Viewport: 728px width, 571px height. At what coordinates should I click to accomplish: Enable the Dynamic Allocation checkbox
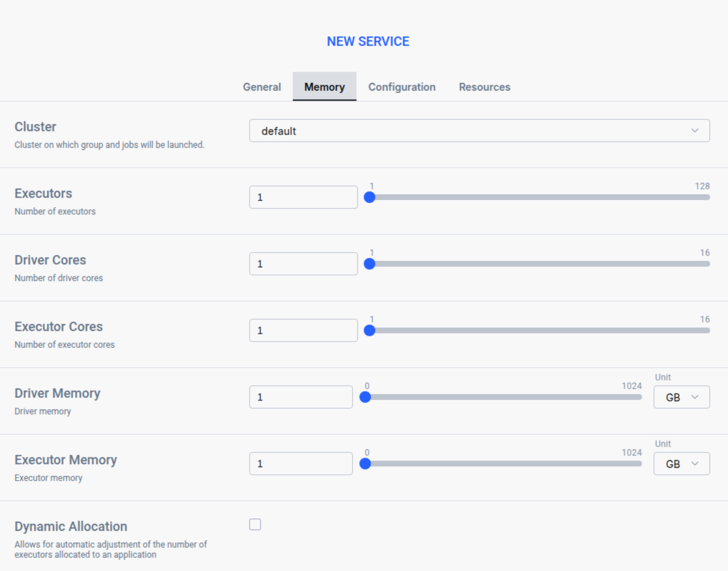[x=255, y=524]
